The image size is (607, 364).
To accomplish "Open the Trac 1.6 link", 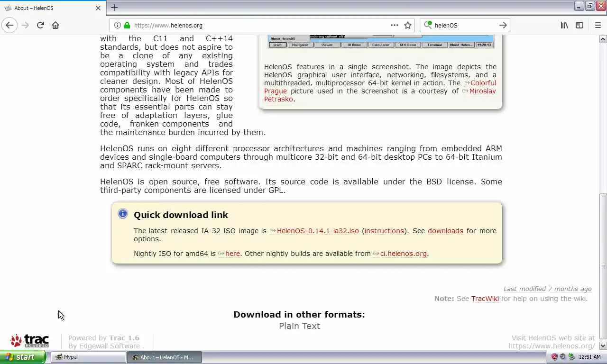I will point(124,338).
